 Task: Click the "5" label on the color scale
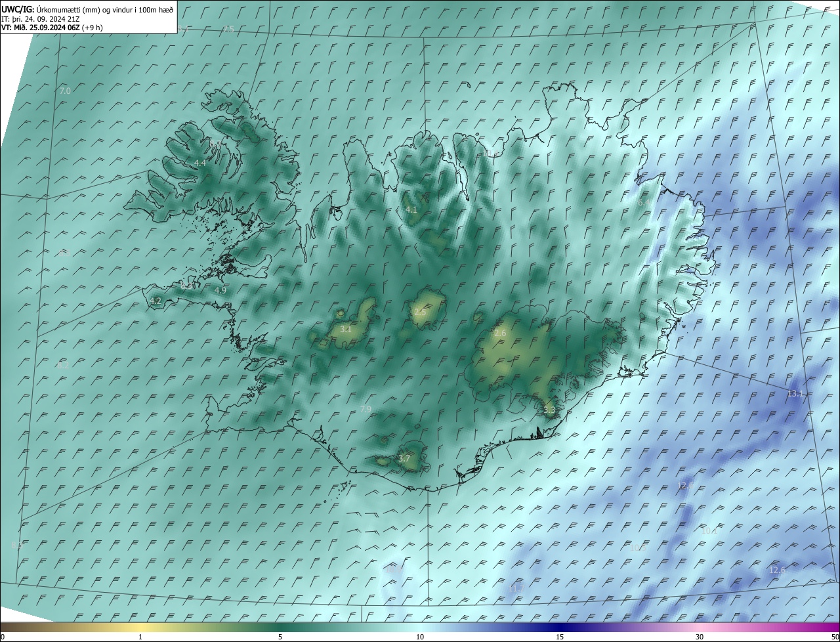pos(280,637)
